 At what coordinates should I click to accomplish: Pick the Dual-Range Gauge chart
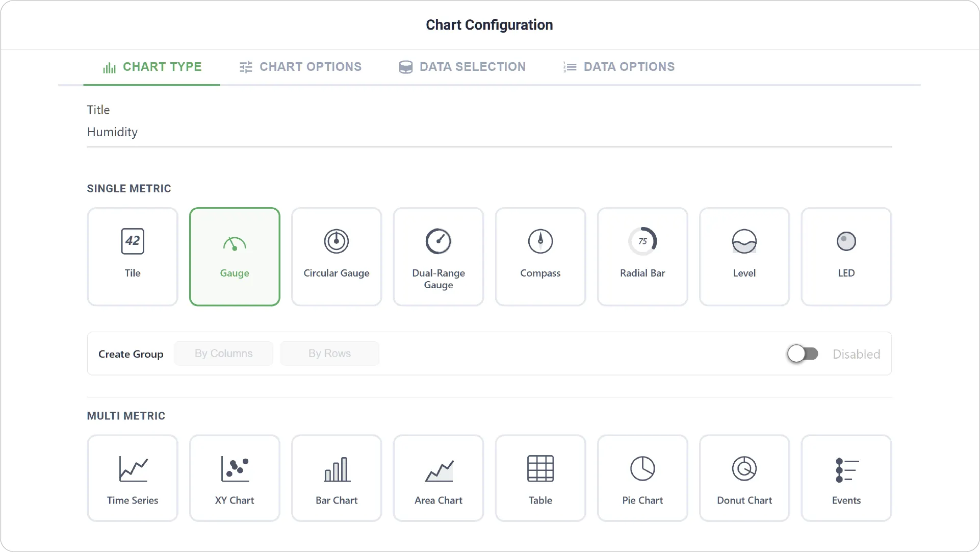[439, 257]
